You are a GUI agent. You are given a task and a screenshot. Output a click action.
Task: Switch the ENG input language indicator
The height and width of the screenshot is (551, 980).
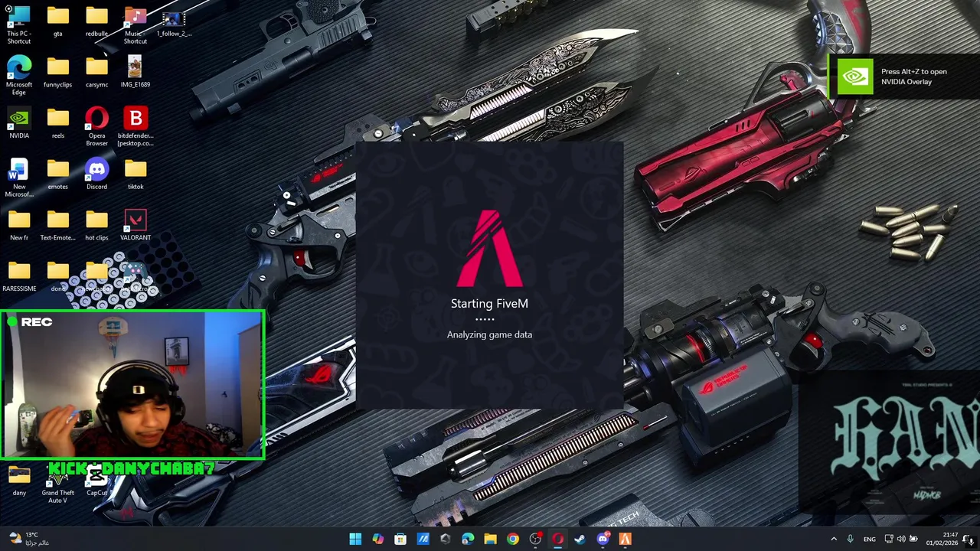[x=870, y=540]
